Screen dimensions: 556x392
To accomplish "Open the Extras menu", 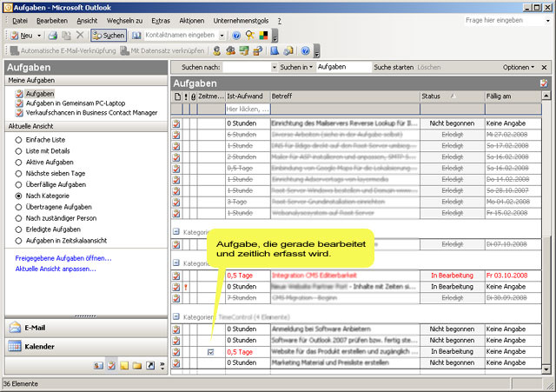I will [160, 19].
